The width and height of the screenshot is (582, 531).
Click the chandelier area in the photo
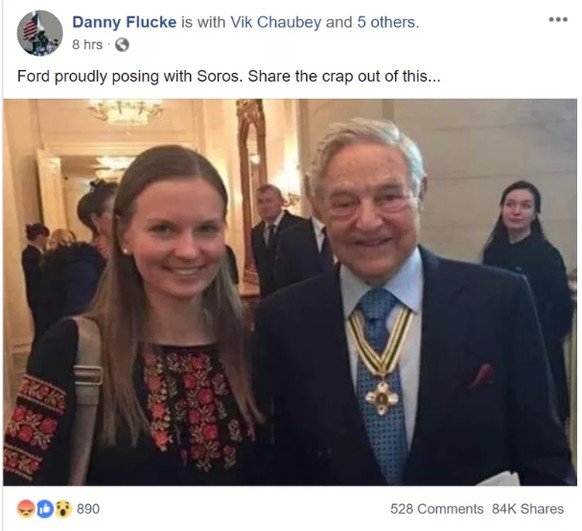tap(125, 111)
